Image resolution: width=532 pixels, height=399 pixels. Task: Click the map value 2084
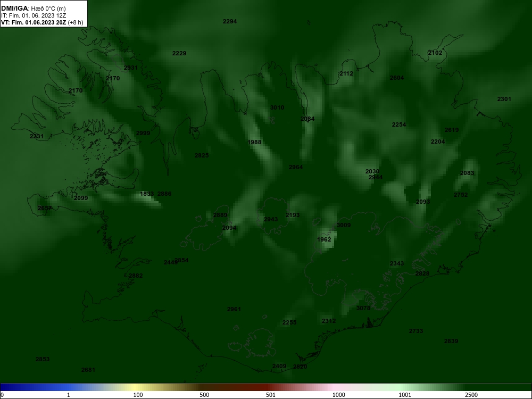point(307,119)
